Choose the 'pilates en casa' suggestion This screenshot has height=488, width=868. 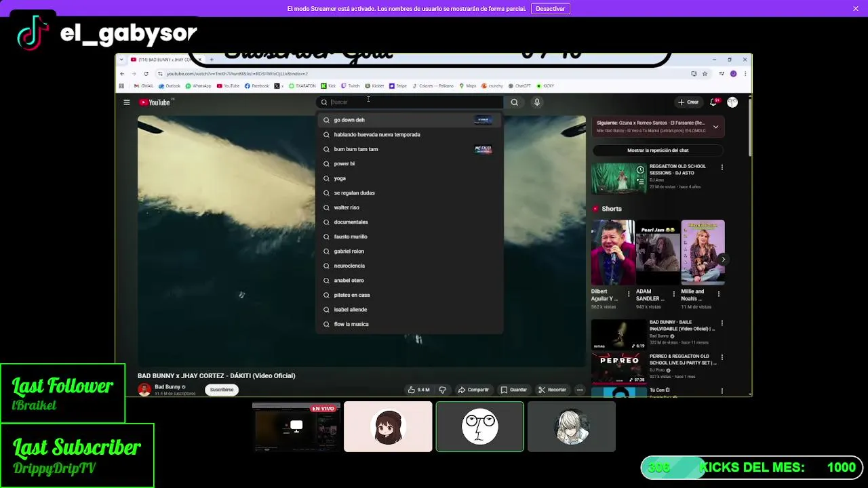[x=410, y=295]
